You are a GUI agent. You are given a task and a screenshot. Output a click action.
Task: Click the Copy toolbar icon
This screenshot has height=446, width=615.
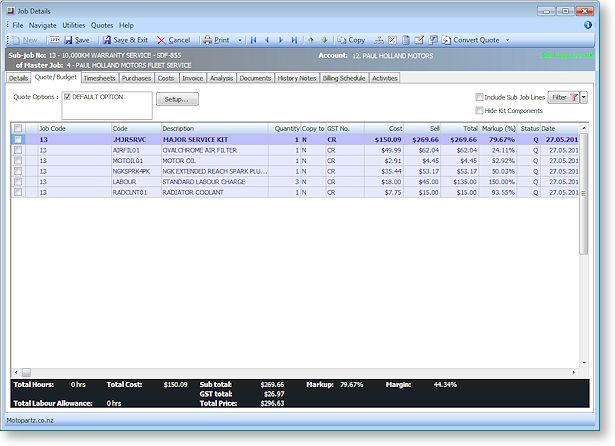tap(350, 40)
